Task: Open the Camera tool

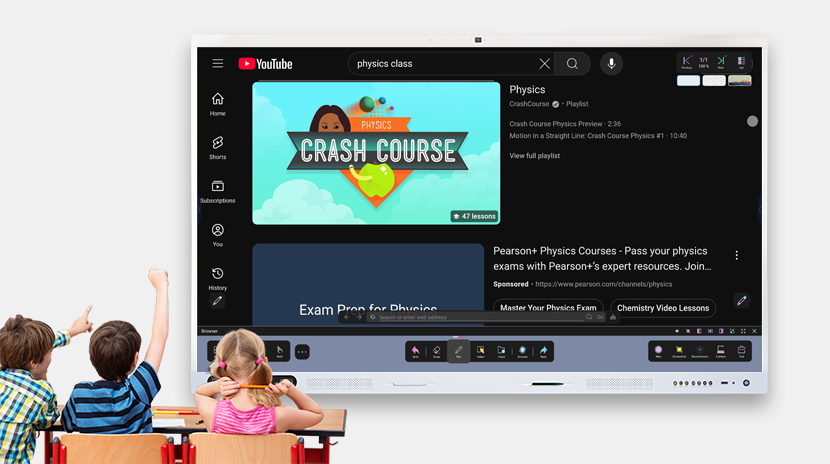Action: point(720,351)
